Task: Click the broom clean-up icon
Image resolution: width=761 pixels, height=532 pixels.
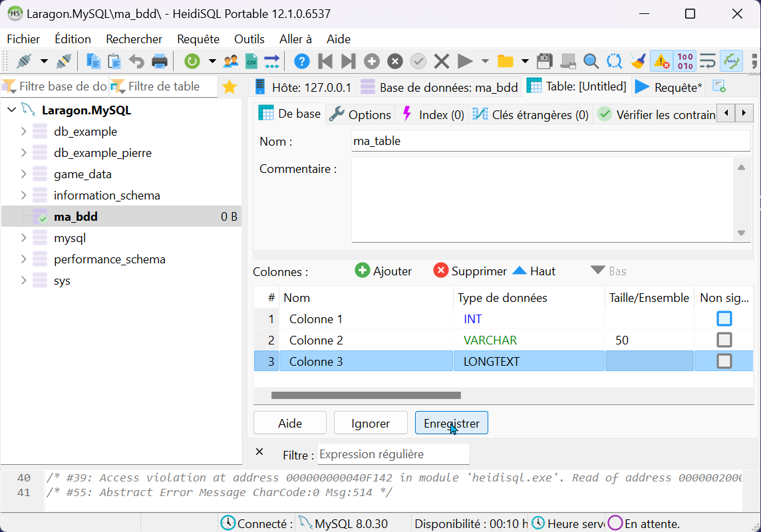Action: [x=639, y=62]
